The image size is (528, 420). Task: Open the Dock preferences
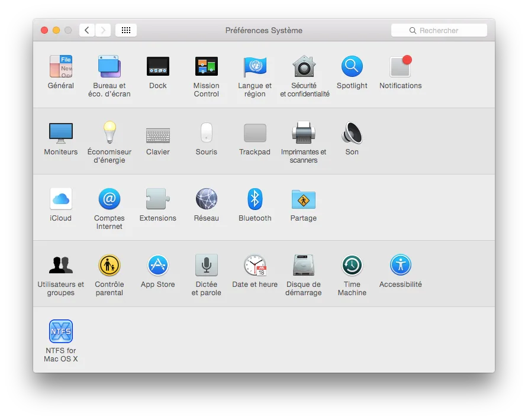tap(158, 66)
